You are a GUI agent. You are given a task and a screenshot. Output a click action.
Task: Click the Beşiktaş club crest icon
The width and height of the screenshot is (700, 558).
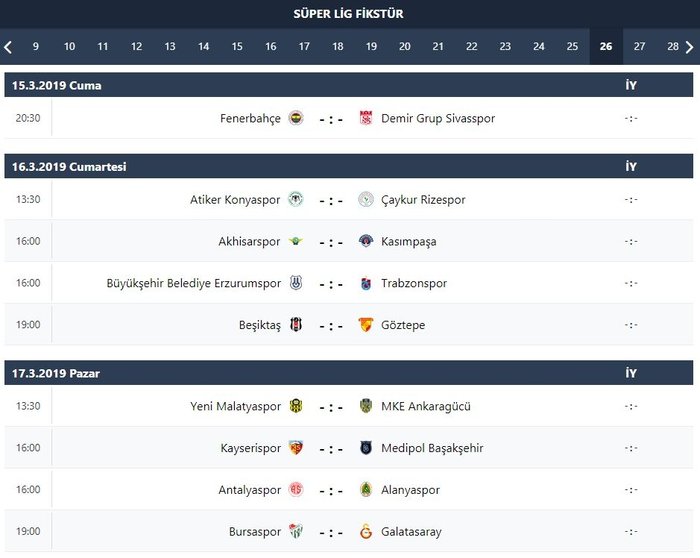coord(296,325)
